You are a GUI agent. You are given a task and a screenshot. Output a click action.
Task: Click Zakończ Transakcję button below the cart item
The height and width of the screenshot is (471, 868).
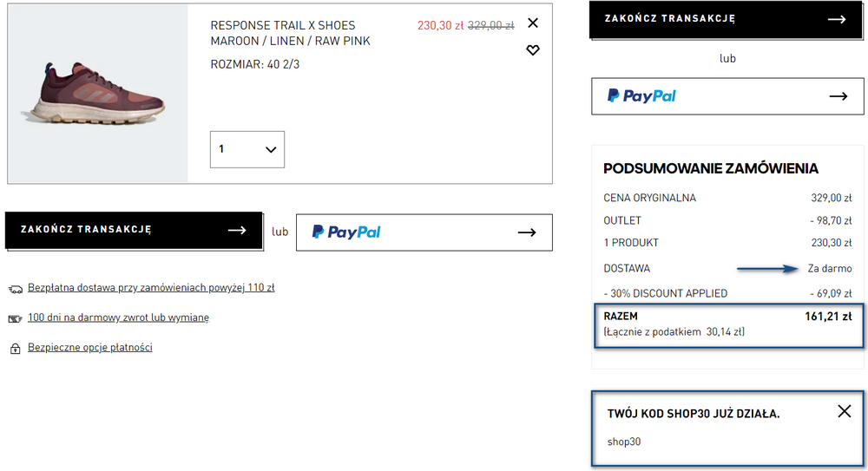[134, 230]
